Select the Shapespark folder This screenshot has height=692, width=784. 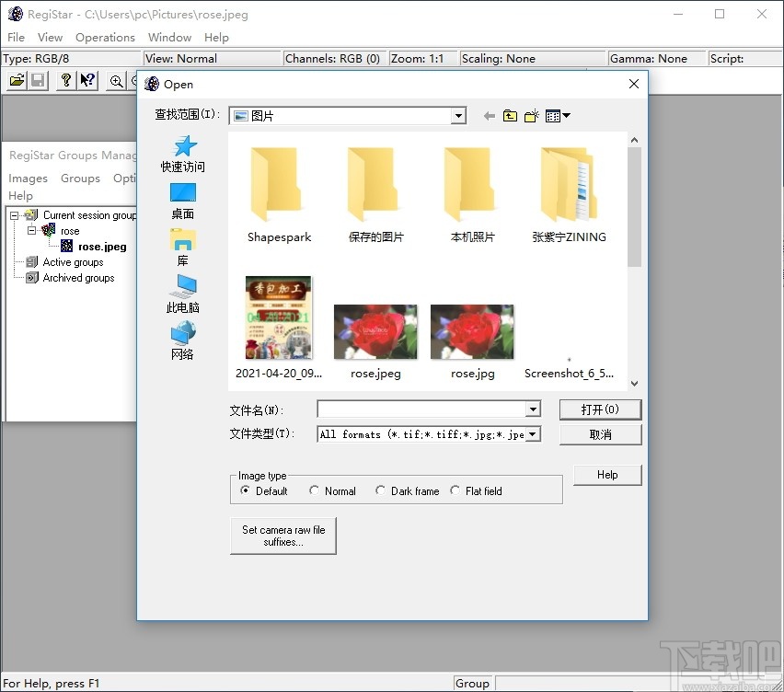click(x=279, y=195)
